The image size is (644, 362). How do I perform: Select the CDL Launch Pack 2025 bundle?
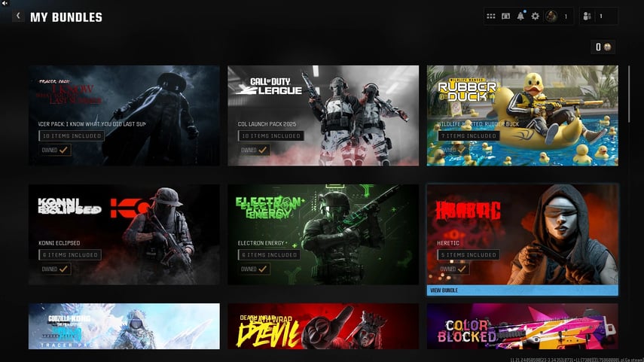click(323, 115)
